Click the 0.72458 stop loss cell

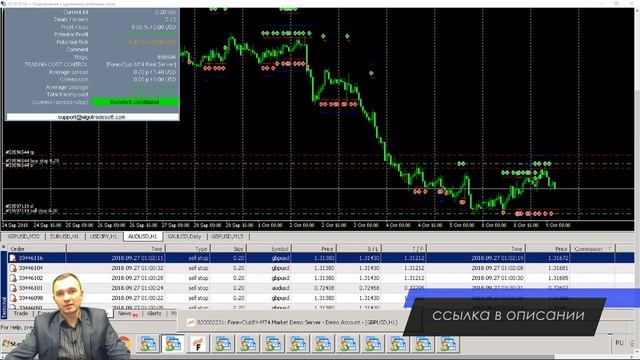369,288
